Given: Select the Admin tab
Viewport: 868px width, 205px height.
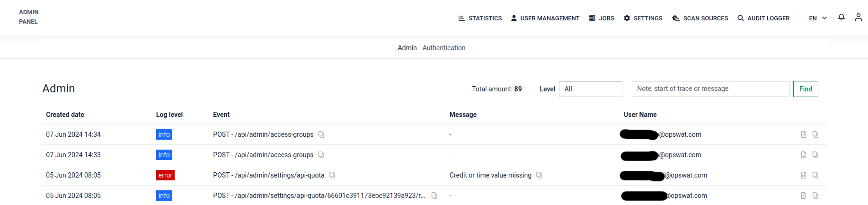Looking at the screenshot, I should pos(407,48).
